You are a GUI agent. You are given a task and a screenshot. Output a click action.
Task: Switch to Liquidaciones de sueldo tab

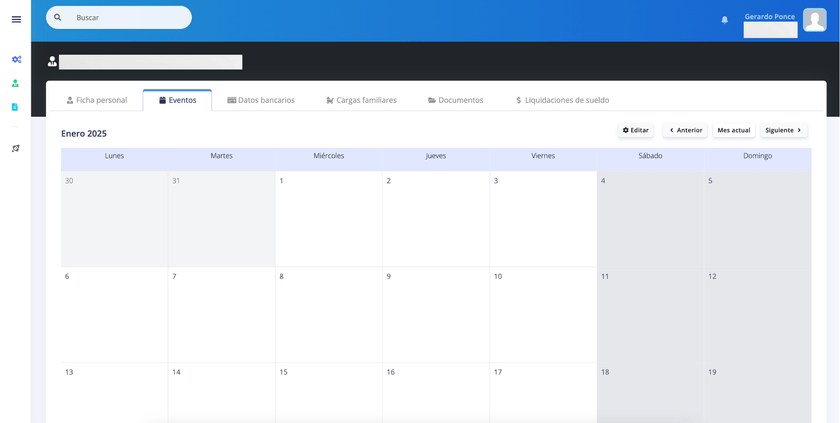pos(561,100)
